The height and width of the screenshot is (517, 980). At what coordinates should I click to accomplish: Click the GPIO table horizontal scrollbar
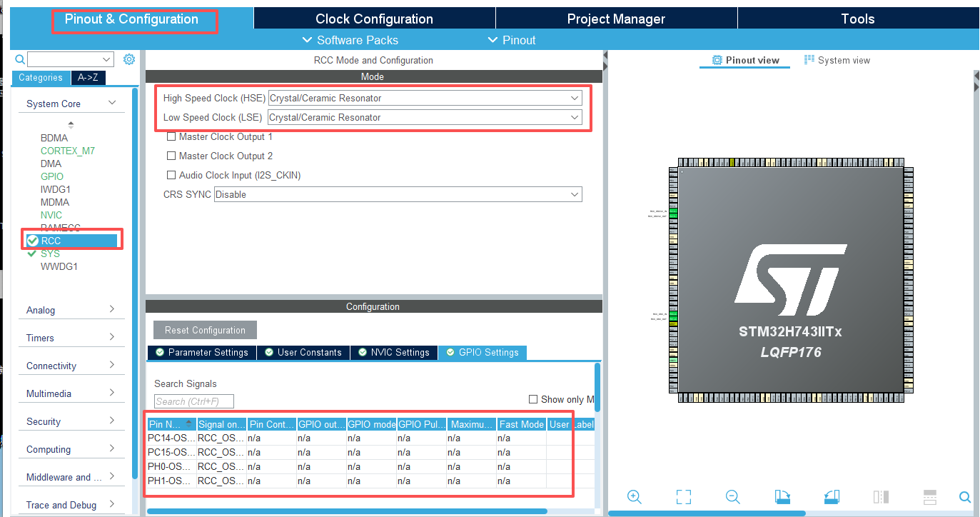click(x=347, y=511)
